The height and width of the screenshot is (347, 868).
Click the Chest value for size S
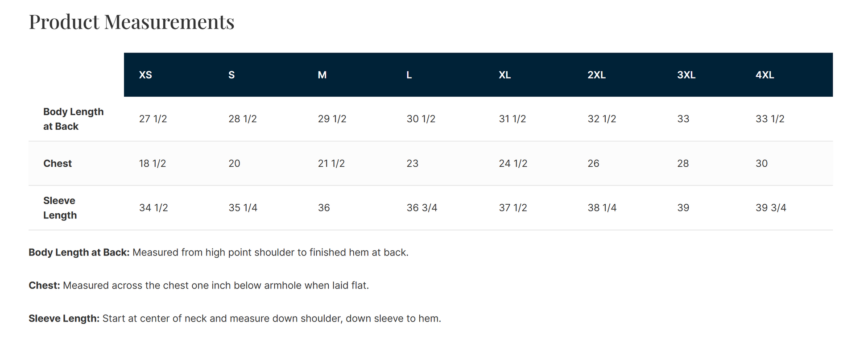(234, 164)
